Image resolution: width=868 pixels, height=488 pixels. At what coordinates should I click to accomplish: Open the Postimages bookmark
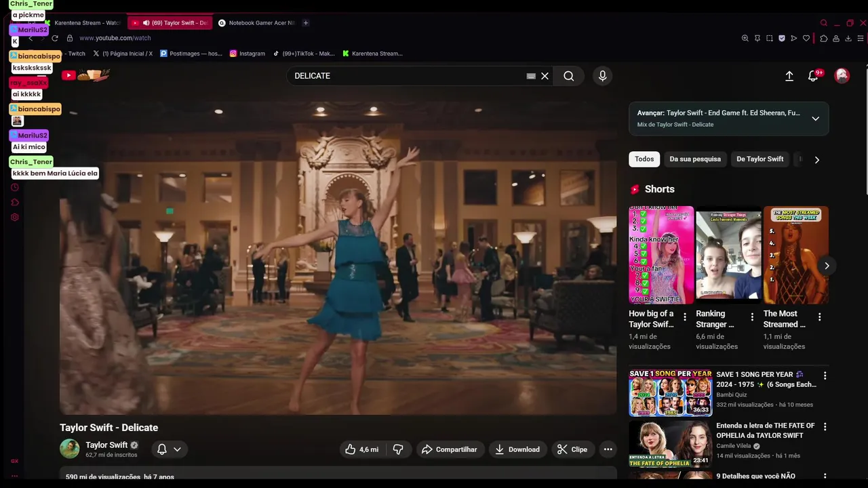click(191, 54)
